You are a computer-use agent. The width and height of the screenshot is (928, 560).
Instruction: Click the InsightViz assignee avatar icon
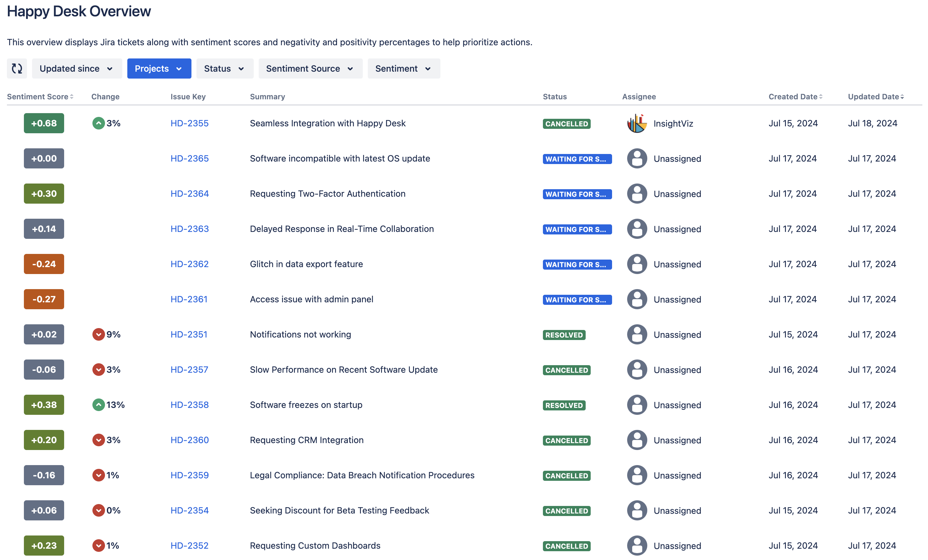[637, 124]
